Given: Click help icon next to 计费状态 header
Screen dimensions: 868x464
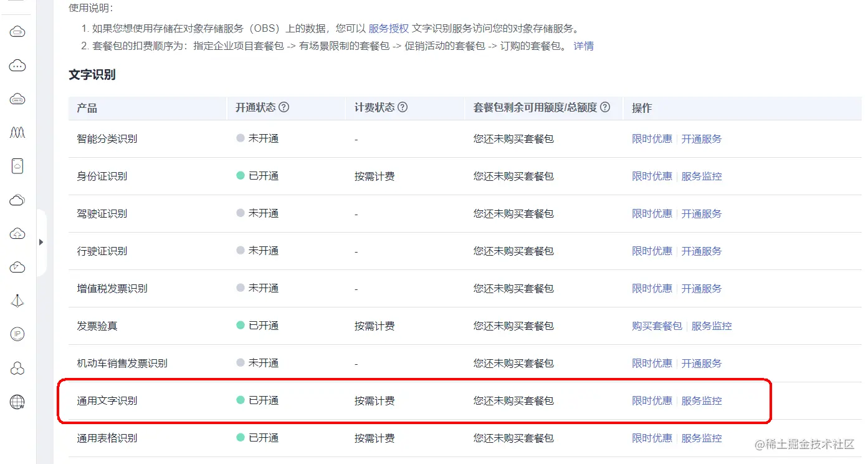Looking at the screenshot, I should tap(403, 107).
